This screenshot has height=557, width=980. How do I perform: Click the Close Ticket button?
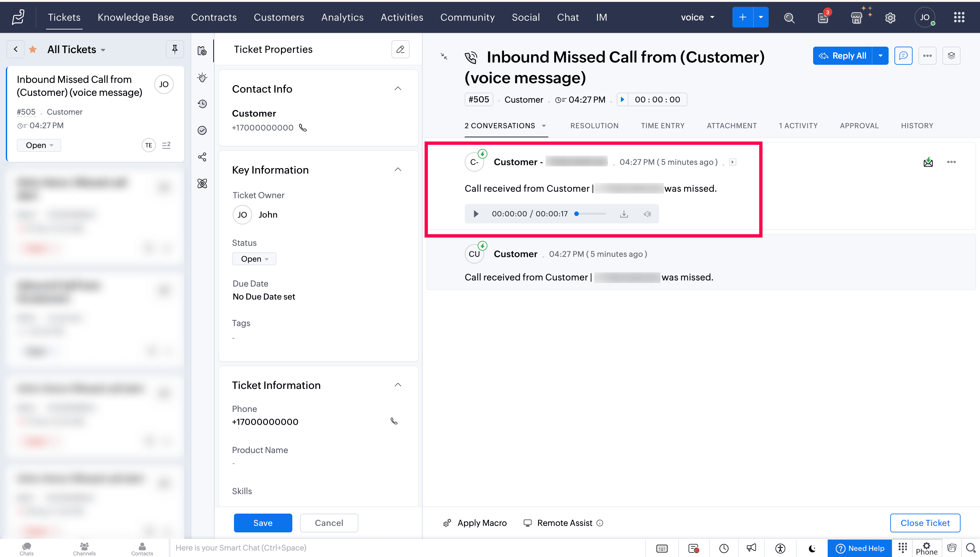(x=925, y=523)
